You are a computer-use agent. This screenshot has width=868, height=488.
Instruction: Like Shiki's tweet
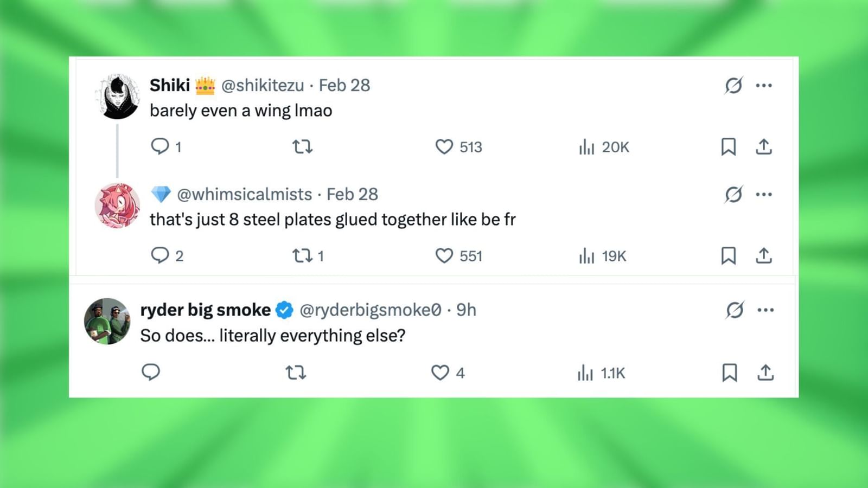click(444, 147)
